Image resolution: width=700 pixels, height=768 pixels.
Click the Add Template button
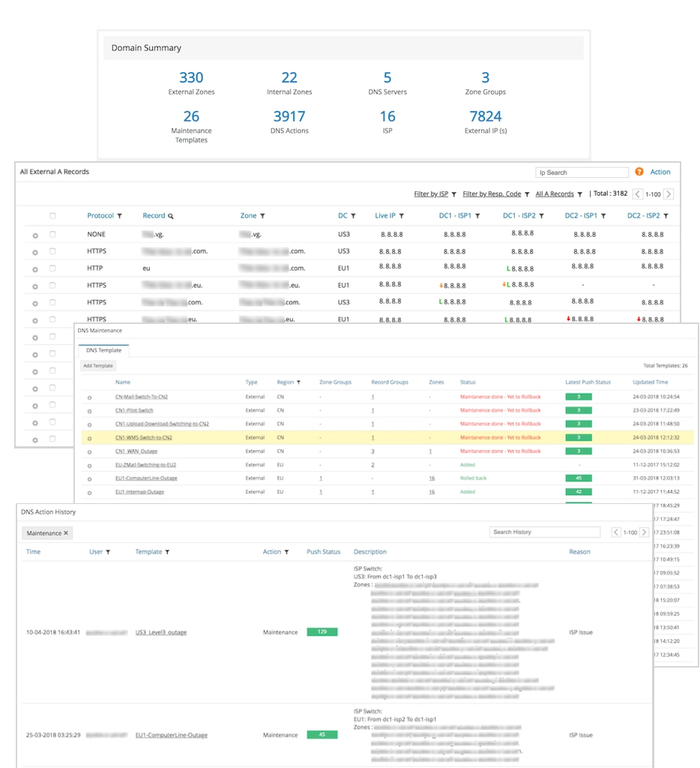point(98,366)
